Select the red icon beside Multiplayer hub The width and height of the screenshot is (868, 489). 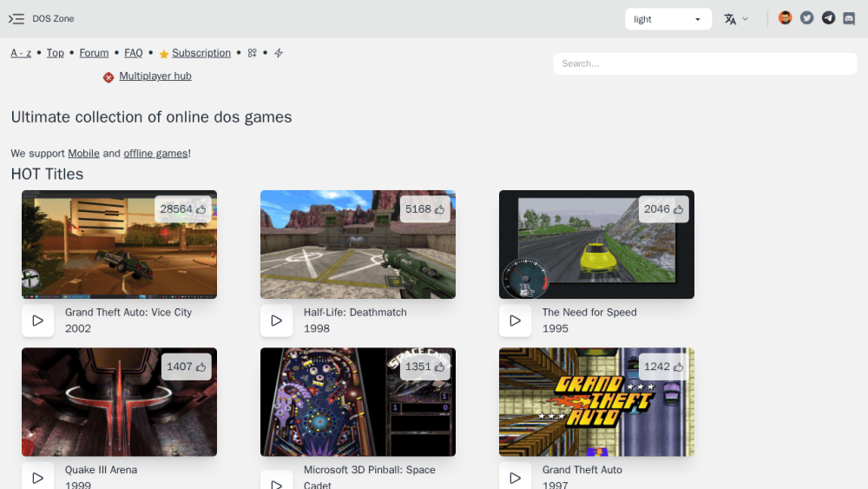coord(108,77)
